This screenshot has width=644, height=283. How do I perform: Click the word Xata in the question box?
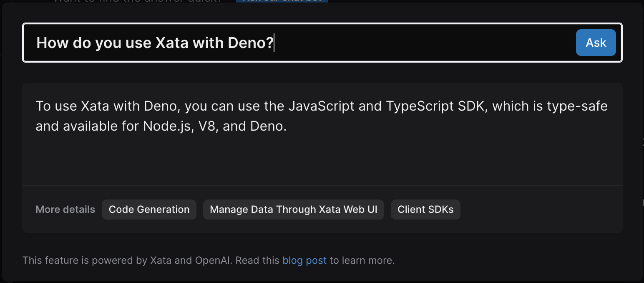[x=171, y=43]
